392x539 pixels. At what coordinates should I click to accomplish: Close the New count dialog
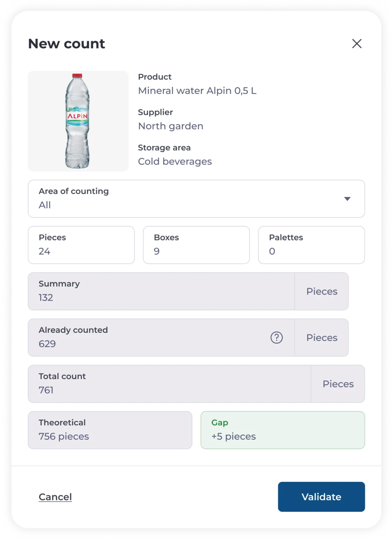pos(357,44)
